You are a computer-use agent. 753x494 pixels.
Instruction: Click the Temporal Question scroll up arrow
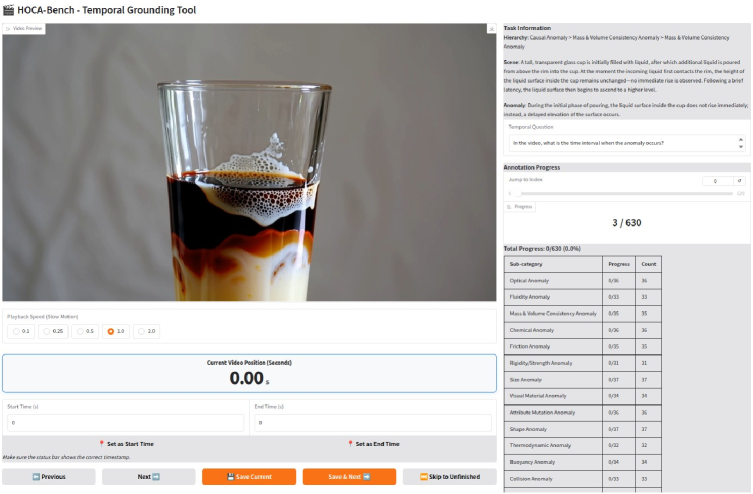(x=741, y=140)
